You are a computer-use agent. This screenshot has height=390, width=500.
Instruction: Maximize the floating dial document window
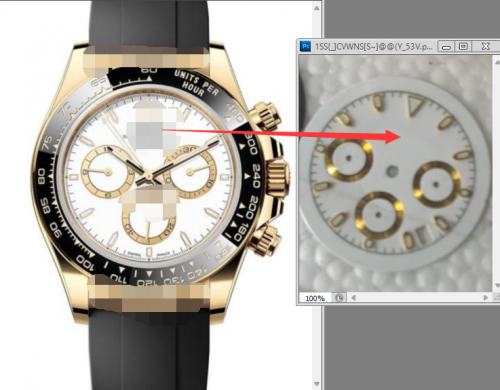coord(463,46)
